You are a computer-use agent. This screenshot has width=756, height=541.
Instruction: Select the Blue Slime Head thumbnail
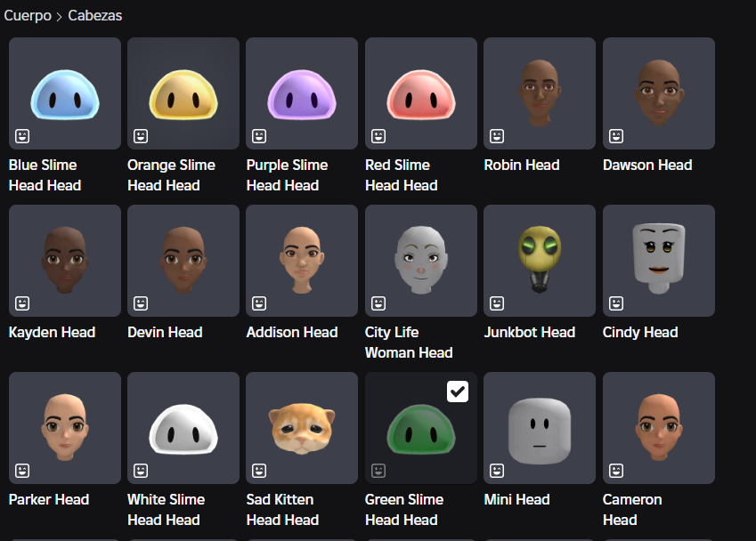[65, 93]
